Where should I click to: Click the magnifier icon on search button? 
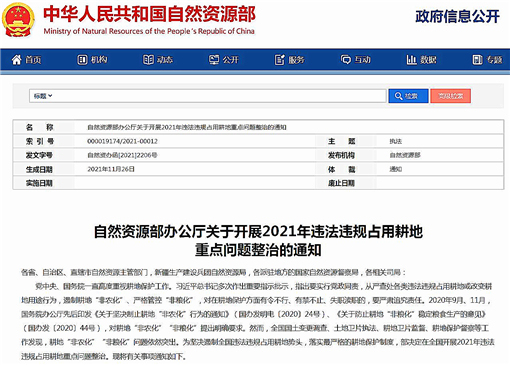398,96
